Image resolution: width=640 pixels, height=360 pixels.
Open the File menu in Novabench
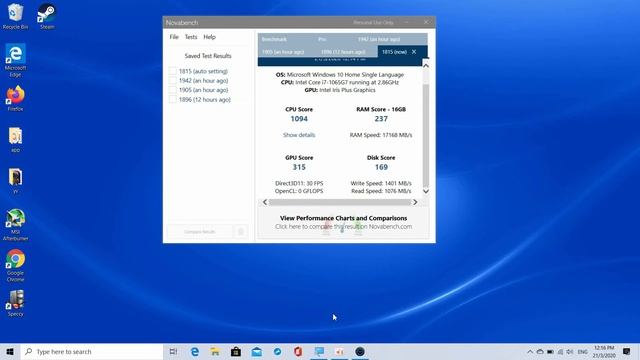coord(174,37)
